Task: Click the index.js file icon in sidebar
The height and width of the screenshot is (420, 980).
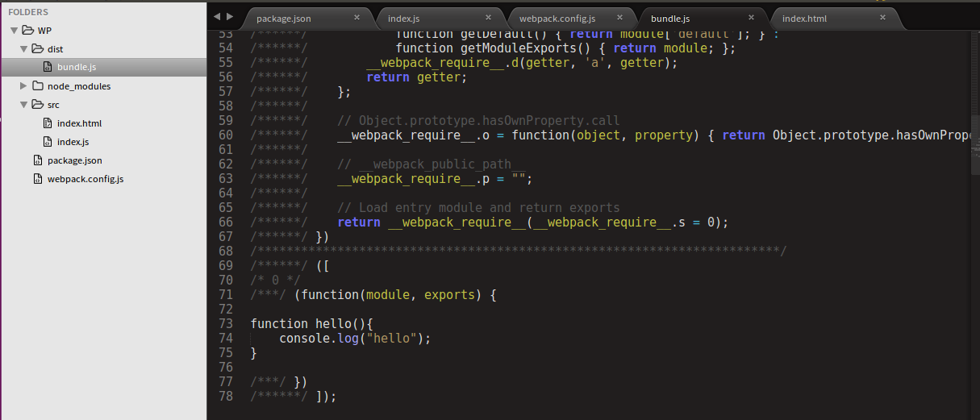Action: point(48,142)
